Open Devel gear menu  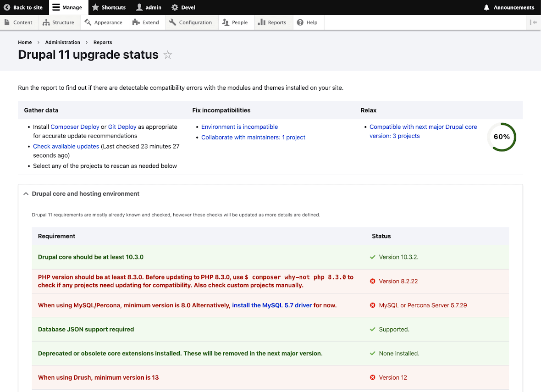click(x=183, y=7)
